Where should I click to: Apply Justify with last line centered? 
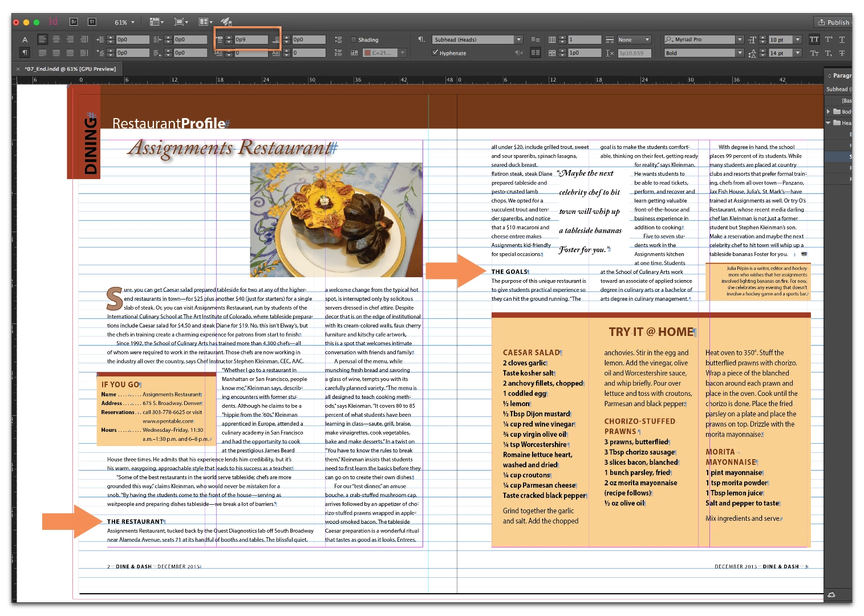(56, 52)
